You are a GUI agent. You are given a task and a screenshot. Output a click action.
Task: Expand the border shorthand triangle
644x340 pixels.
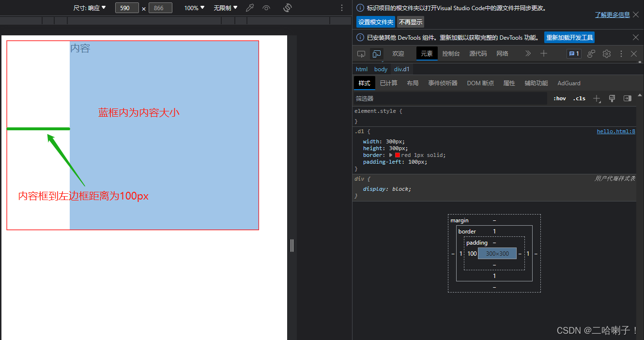(391, 155)
